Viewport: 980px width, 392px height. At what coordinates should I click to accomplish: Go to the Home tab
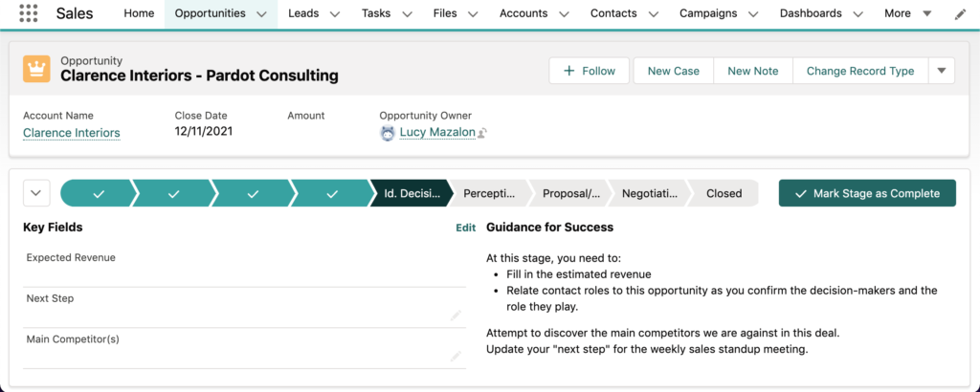coord(139,13)
